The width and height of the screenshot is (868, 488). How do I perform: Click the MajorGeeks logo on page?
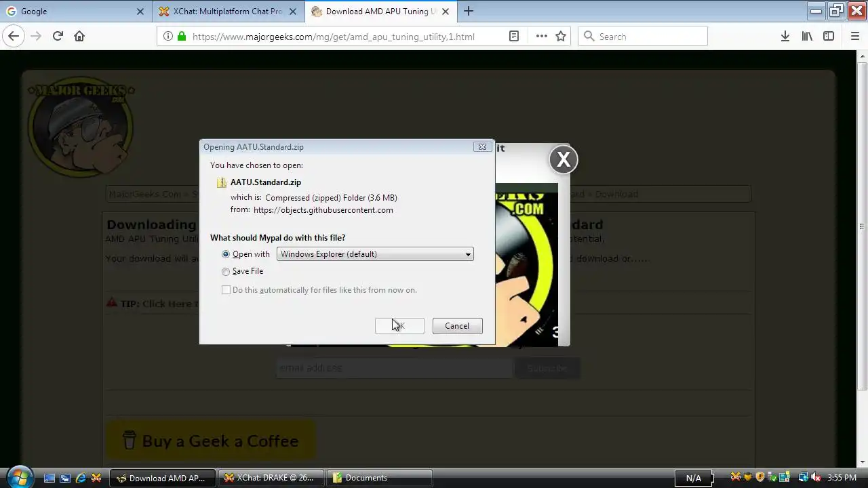coord(81,128)
